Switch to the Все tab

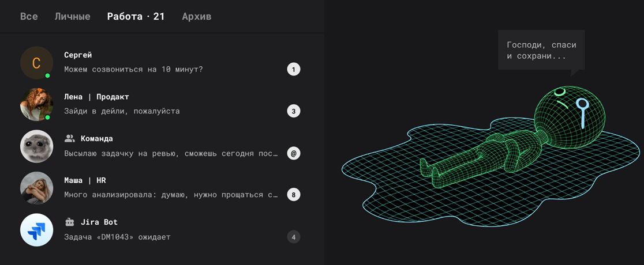point(29,16)
